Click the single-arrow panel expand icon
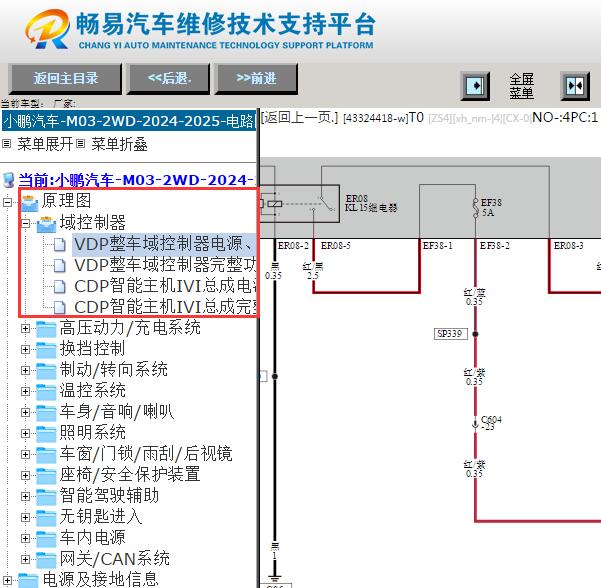This screenshot has height=588, width=601. point(475,85)
